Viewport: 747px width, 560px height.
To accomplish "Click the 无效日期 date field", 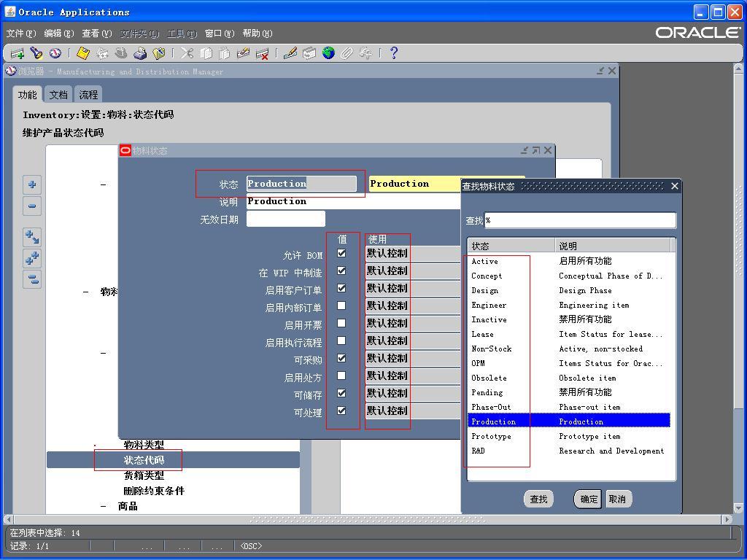I will (286, 219).
